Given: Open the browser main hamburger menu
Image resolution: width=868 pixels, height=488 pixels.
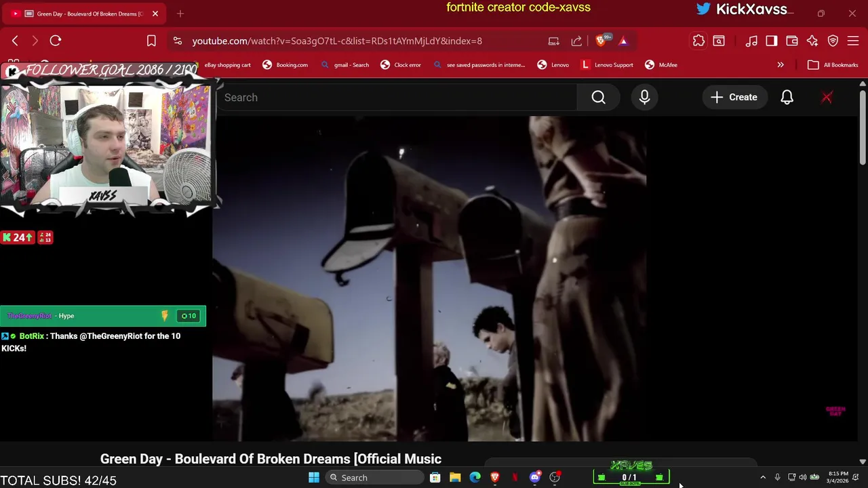Looking at the screenshot, I should 853,41.
